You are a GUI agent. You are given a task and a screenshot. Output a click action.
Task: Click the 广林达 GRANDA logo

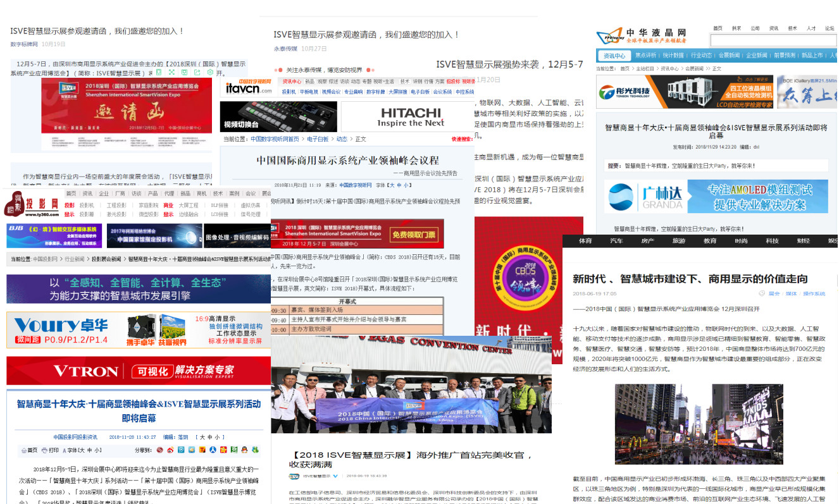[643, 197]
